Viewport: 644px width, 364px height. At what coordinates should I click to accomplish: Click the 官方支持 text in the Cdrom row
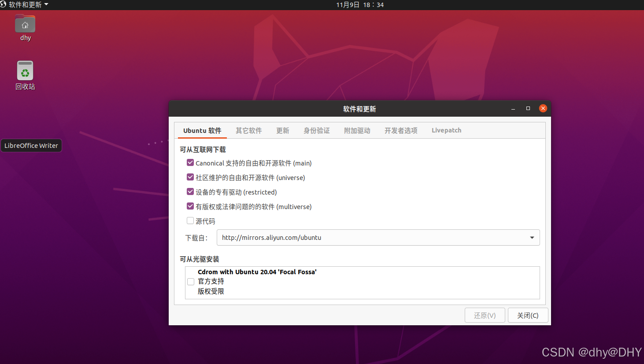pyautogui.click(x=211, y=282)
